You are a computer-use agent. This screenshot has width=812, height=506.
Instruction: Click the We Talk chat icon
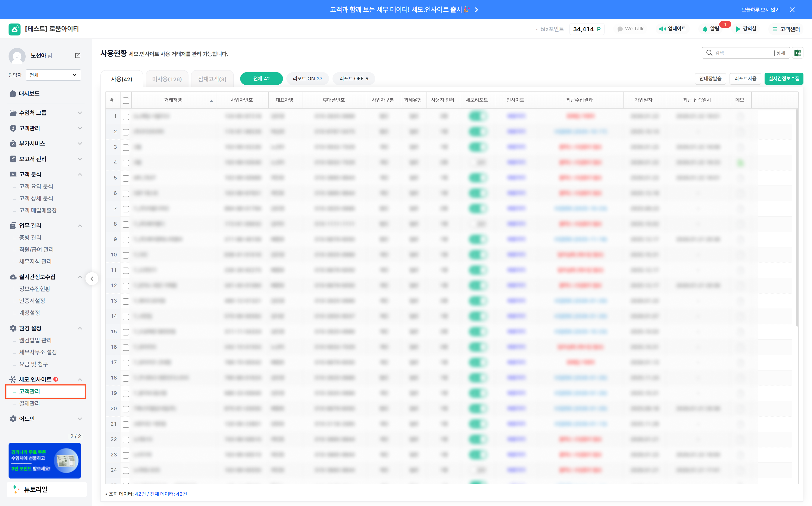pyautogui.click(x=620, y=29)
